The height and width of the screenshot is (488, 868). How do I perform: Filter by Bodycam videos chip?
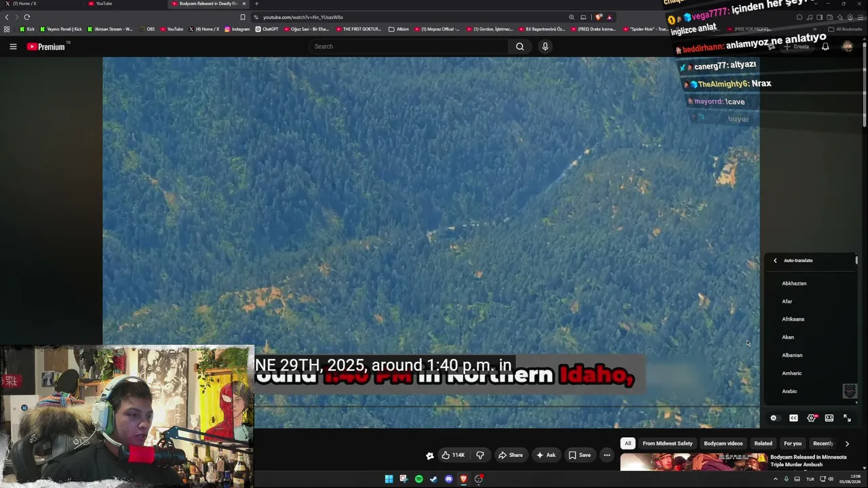pyautogui.click(x=724, y=443)
